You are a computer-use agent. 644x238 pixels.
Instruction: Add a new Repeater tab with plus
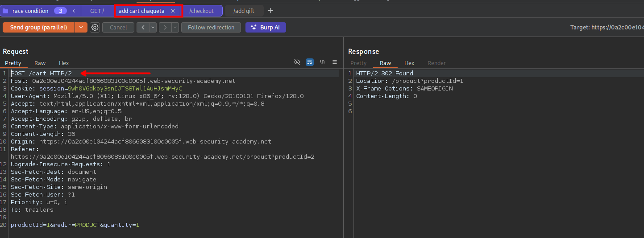pyautogui.click(x=270, y=11)
